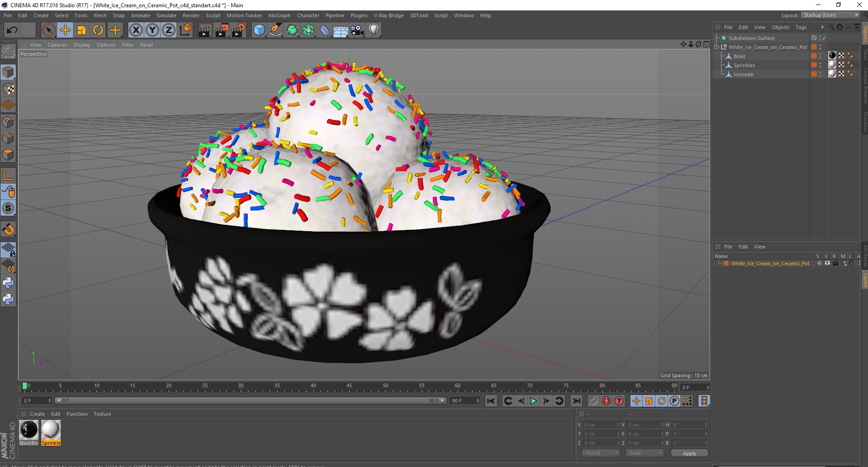
Task: Add a Floor environment object
Action: (341, 30)
